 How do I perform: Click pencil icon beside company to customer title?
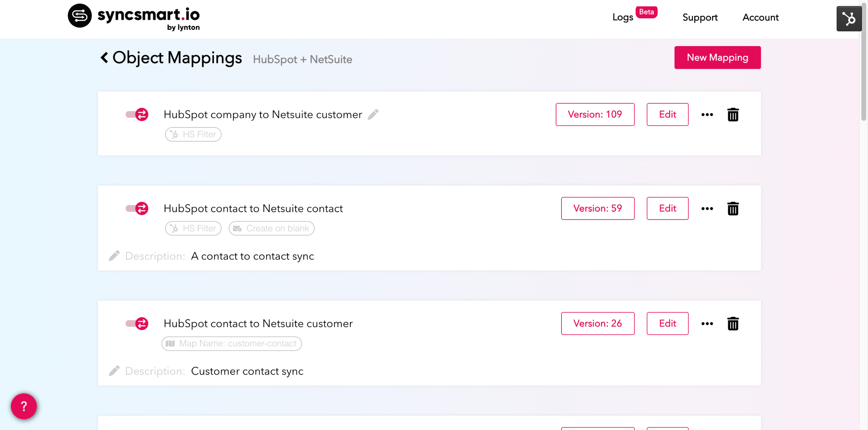373,115
